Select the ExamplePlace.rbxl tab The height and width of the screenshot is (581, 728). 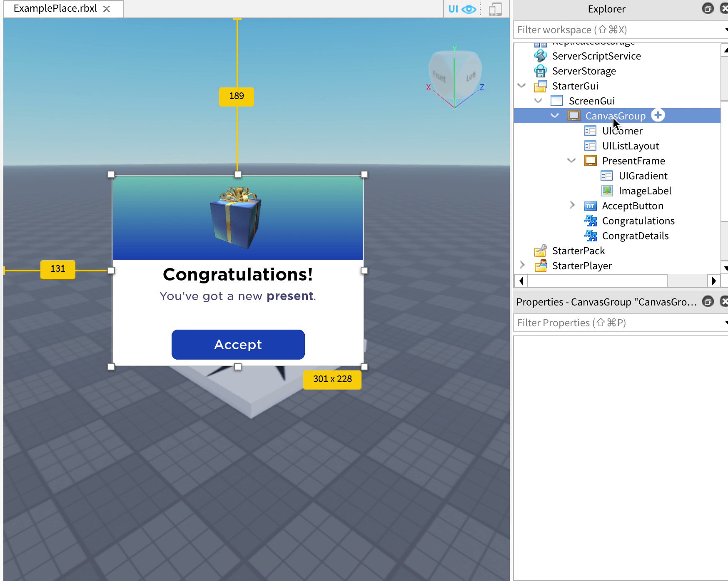(54, 8)
